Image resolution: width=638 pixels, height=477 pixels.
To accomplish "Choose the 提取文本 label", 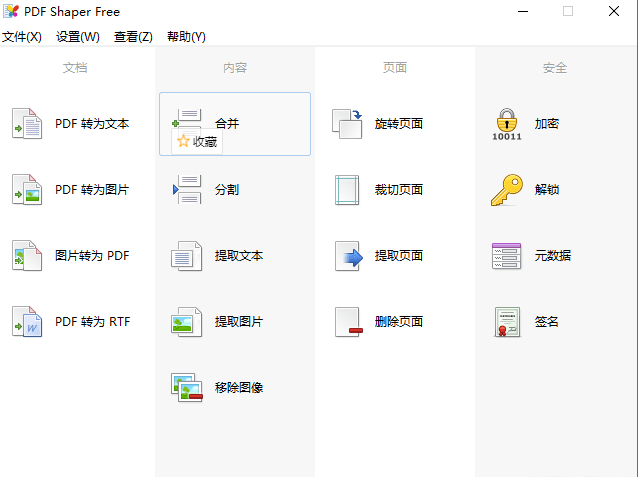I will click(x=239, y=255).
